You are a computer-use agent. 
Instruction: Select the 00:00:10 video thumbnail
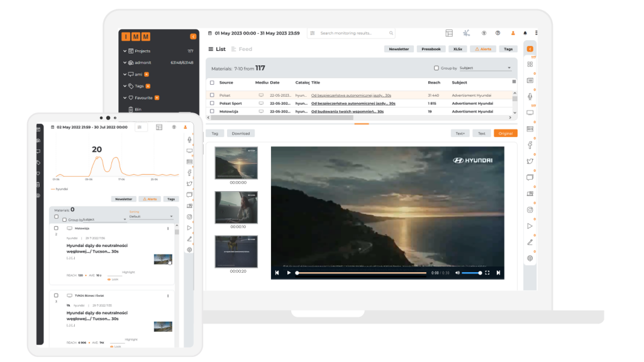click(236, 207)
